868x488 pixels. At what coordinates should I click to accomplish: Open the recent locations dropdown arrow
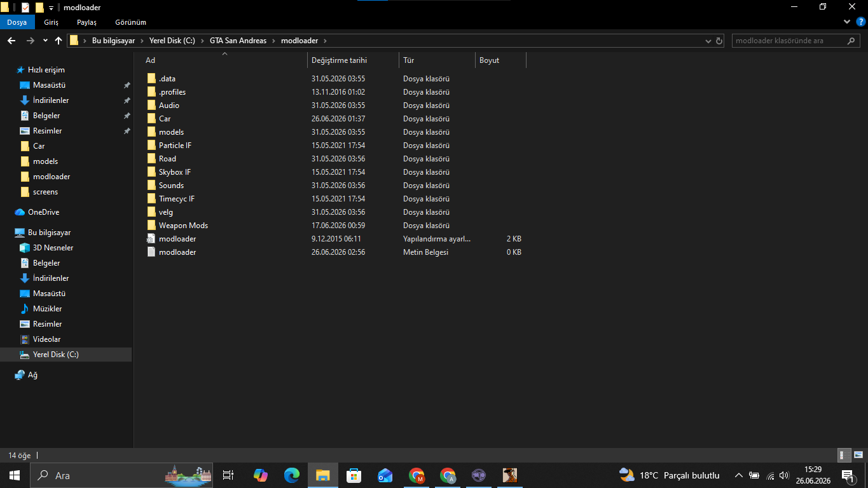click(x=45, y=41)
